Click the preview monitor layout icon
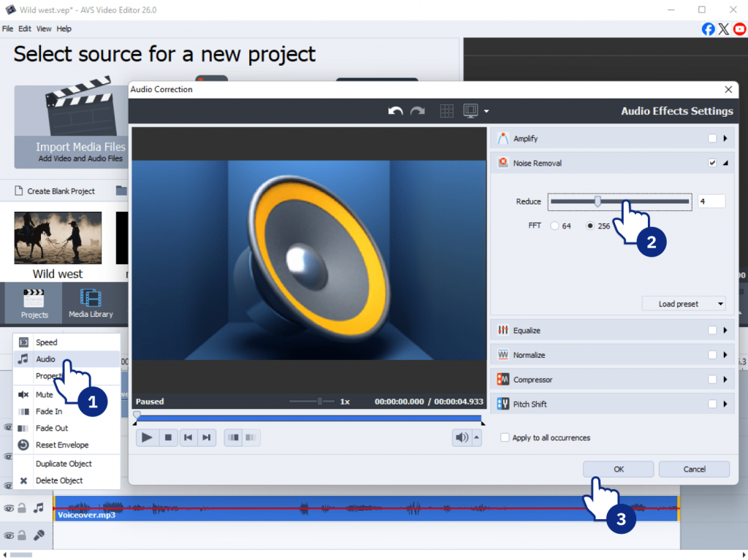 tap(470, 111)
